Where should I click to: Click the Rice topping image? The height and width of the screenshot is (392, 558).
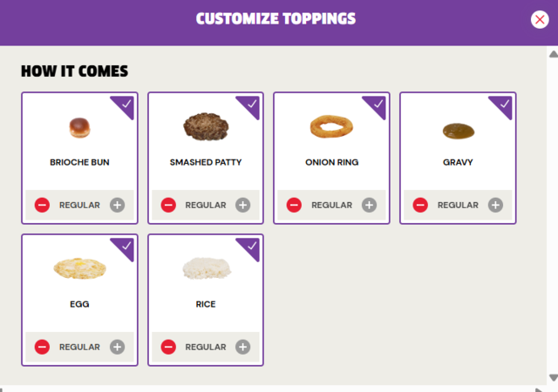tap(205, 267)
